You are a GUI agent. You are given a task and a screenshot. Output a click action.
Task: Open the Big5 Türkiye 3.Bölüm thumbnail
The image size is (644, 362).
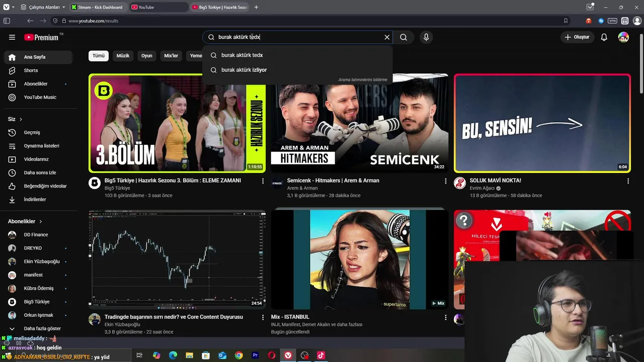click(x=177, y=123)
